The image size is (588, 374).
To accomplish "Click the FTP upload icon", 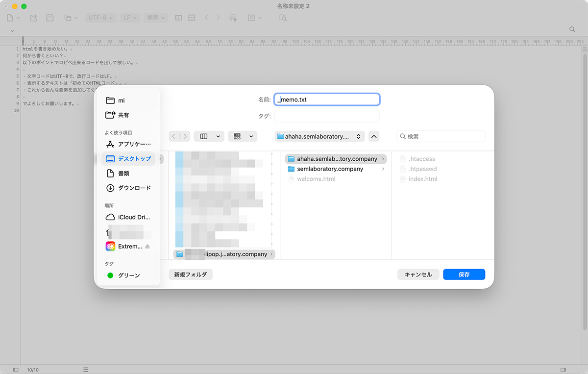I will (x=233, y=17).
